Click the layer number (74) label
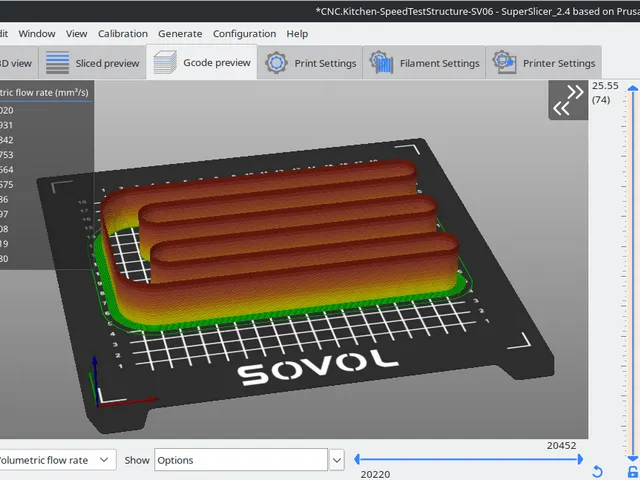640x480 pixels. 601,100
